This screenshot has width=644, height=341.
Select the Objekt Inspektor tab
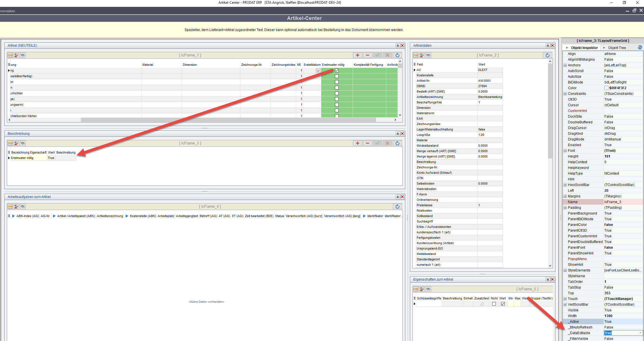(x=584, y=48)
